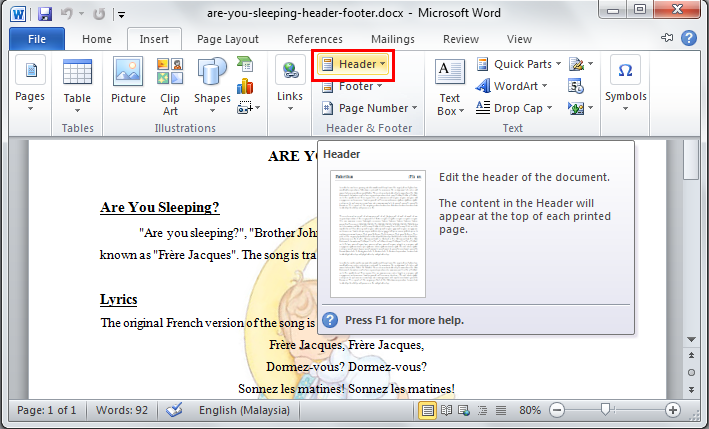Image resolution: width=709 pixels, height=429 pixels.
Task: Click the Redo icon in title bar
Action: (x=99, y=14)
